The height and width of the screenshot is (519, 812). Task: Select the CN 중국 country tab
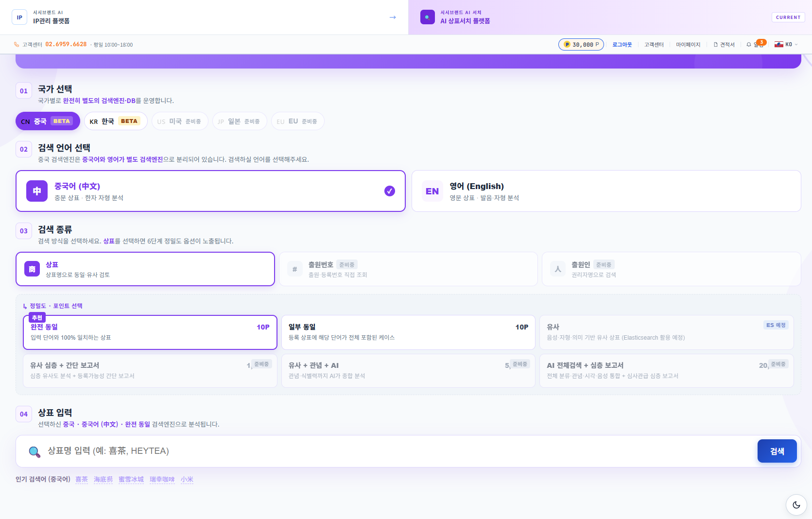(48, 121)
